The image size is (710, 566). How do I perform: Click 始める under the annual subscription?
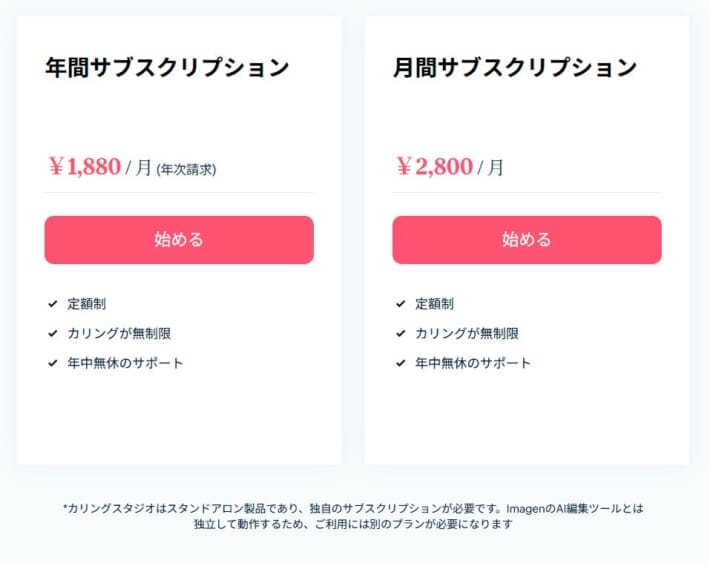[x=179, y=240]
